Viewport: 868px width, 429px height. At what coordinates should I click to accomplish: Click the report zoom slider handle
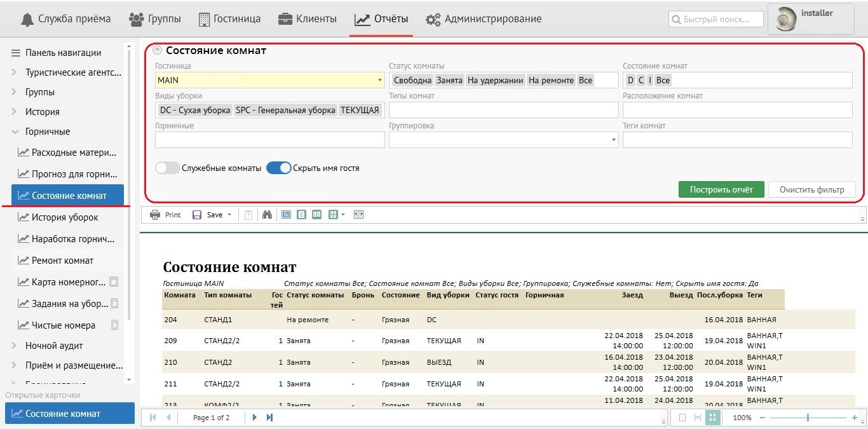click(808, 418)
